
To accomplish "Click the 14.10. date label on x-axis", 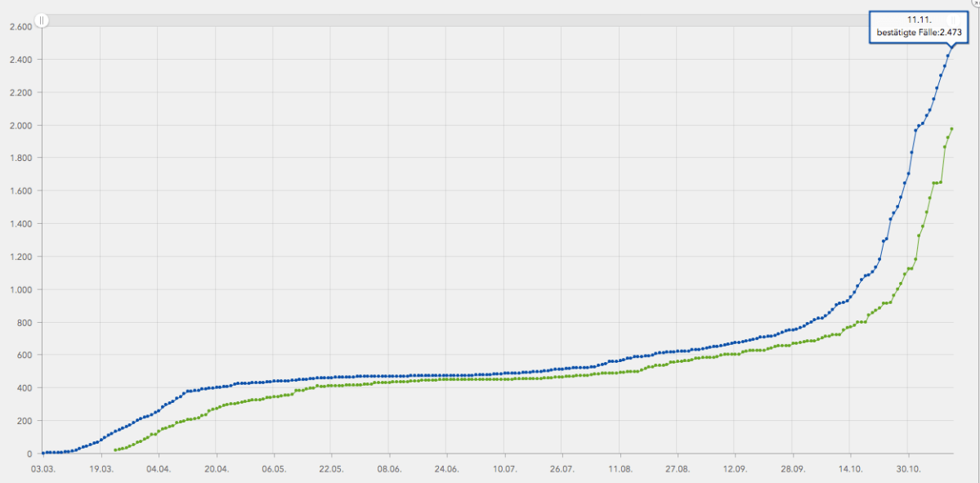I will [851, 470].
